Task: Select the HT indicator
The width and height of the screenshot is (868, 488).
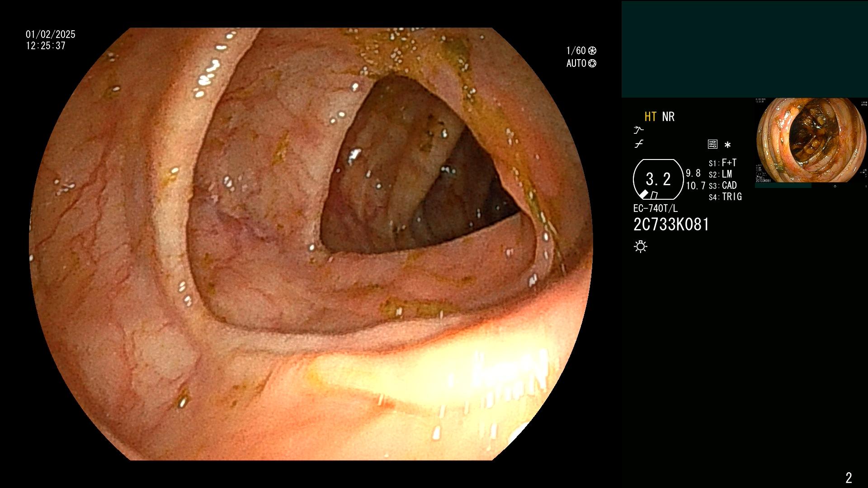Action: click(650, 117)
